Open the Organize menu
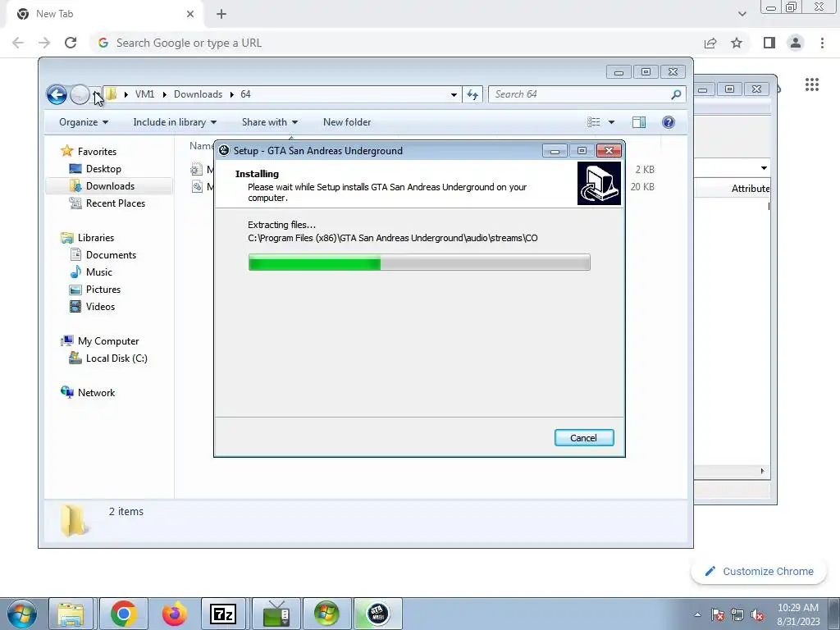This screenshot has width=840, height=630. 84,122
